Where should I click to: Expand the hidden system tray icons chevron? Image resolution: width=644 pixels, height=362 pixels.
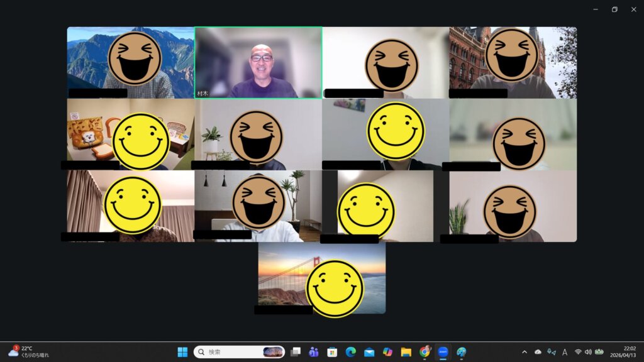click(x=525, y=352)
